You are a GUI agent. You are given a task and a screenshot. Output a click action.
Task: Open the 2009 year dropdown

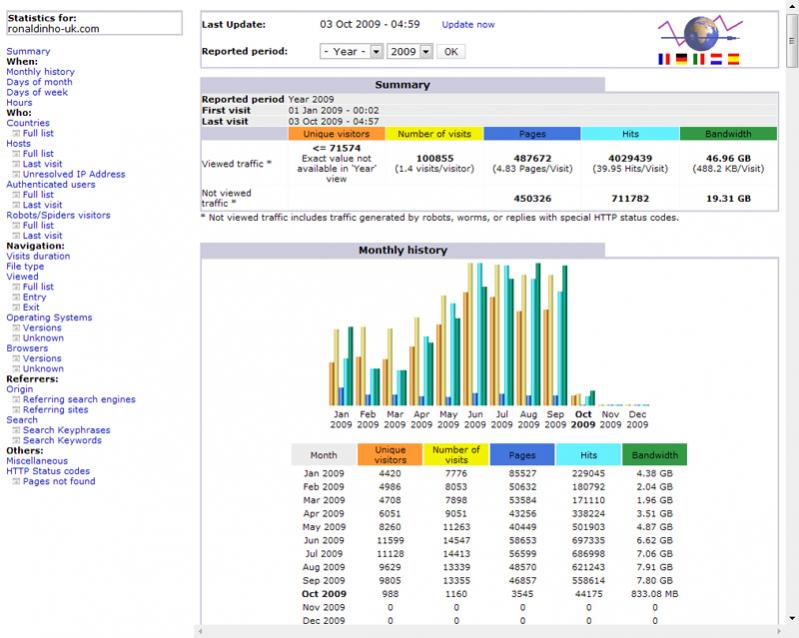click(410, 51)
